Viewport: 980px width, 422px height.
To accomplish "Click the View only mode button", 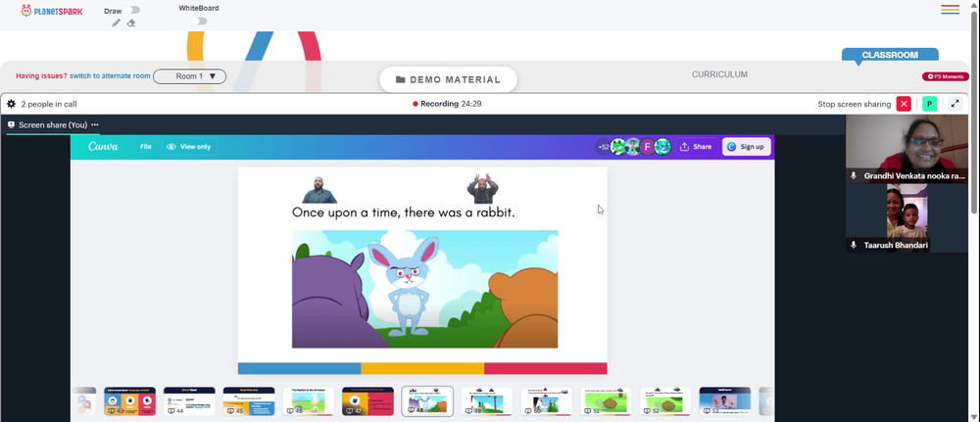I will (189, 147).
